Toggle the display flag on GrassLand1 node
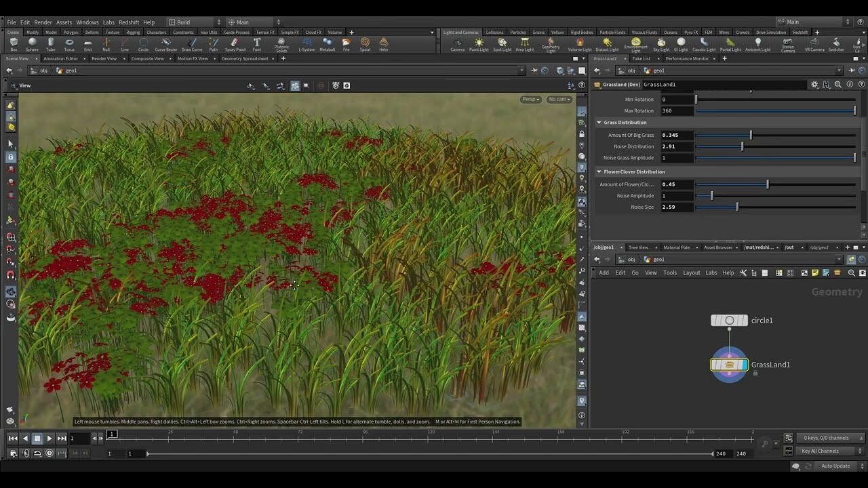The width and height of the screenshot is (868, 488). 745,365
